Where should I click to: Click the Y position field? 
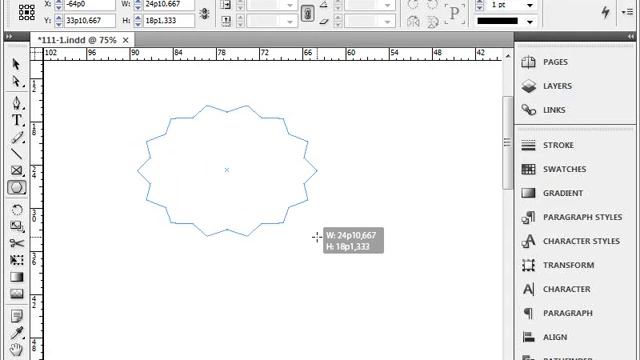(89, 20)
